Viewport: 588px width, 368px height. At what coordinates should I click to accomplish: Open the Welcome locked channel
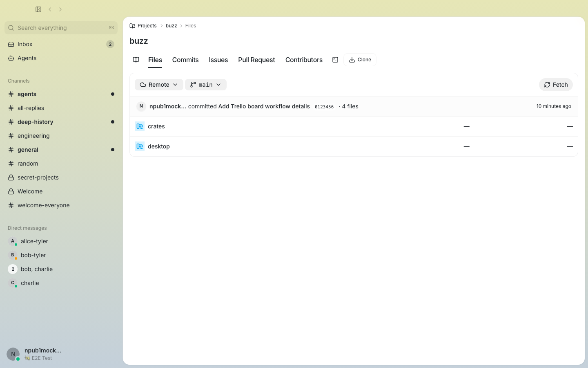(x=61, y=191)
